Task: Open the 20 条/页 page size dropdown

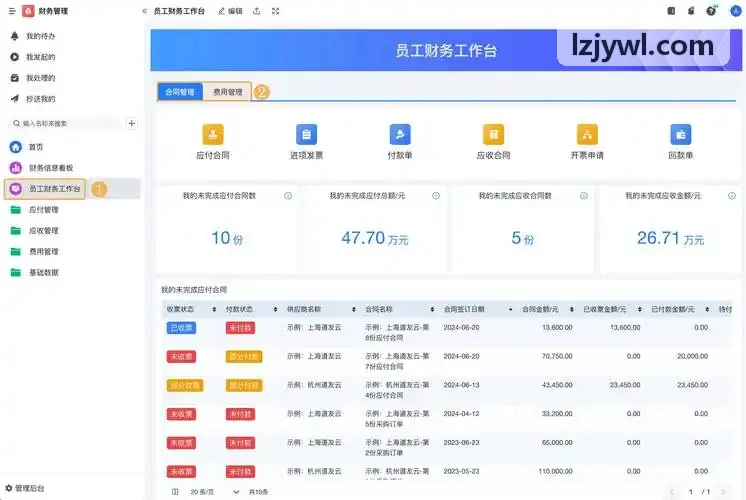Action: [x=214, y=492]
